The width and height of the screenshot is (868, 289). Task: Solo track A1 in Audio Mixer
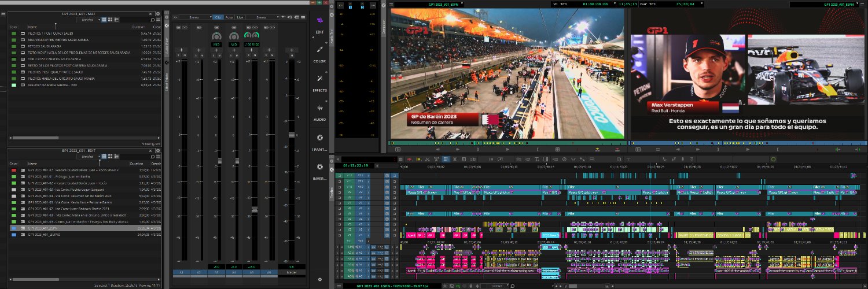tap(178, 55)
